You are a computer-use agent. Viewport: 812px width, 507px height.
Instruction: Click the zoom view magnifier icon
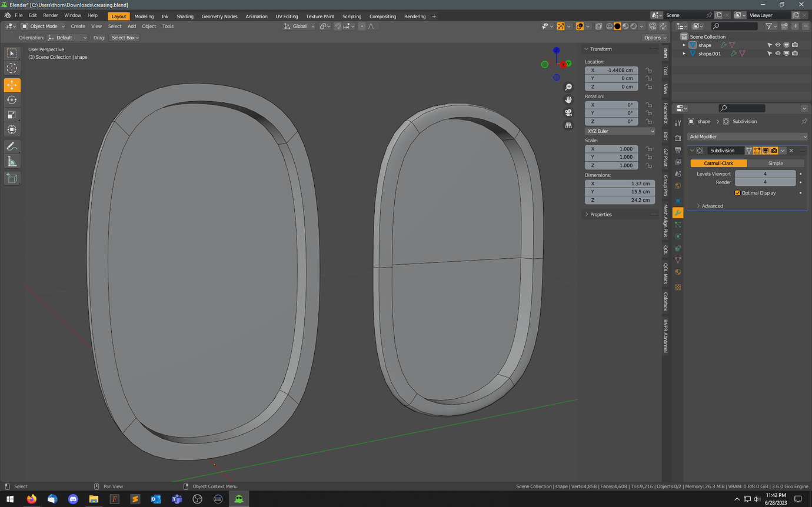coord(568,86)
